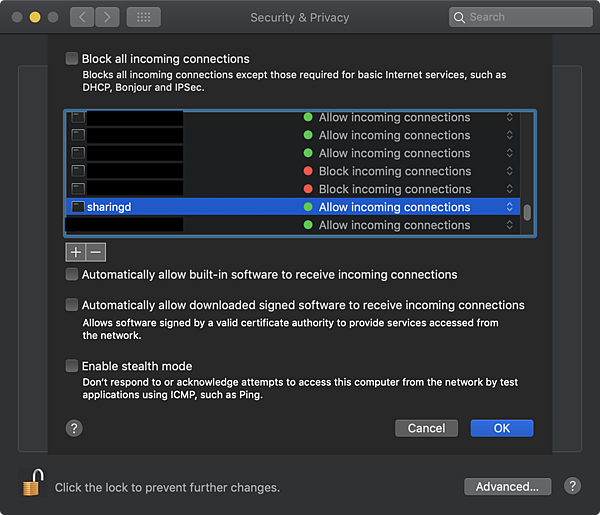
Task: Click the padlock icon to prevent changes
Action: [x=32, y=484]
